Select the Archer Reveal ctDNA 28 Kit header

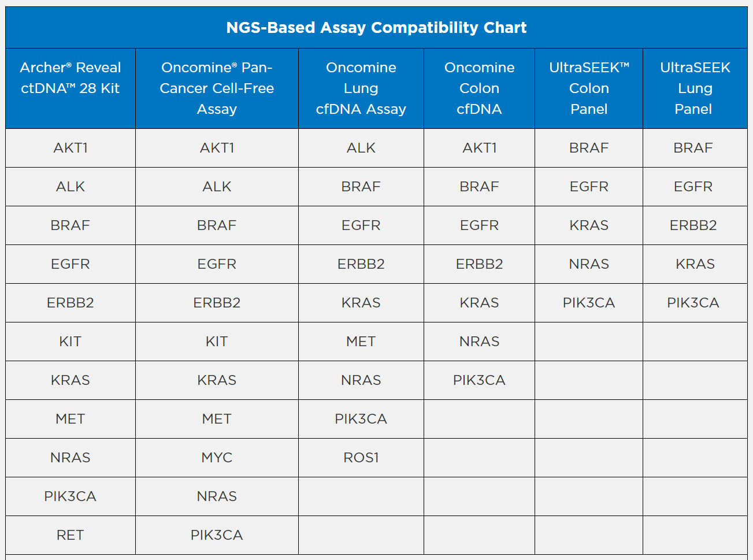(71, 78)
